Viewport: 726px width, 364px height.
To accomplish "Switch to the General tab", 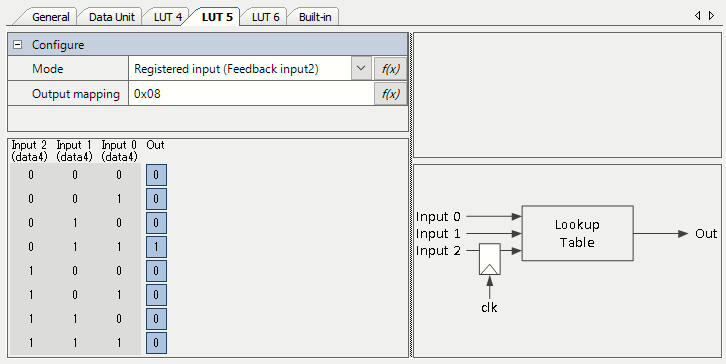I will tap(50, 17).
